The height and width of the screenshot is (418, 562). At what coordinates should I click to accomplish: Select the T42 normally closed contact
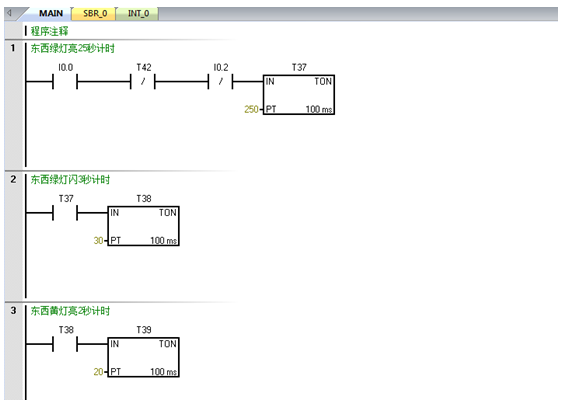click(x=143, y=82)
